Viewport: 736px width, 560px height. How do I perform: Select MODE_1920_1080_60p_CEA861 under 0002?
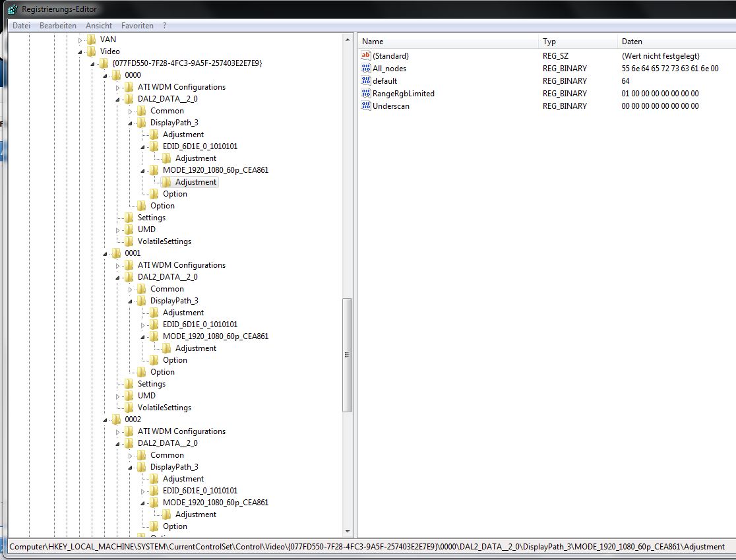point(216,502)
